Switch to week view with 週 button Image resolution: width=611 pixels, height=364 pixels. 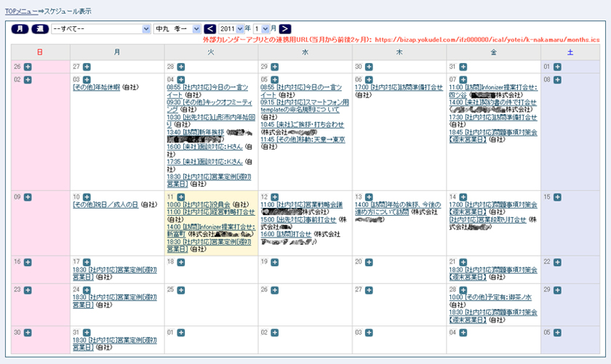(x=40, y=28)
